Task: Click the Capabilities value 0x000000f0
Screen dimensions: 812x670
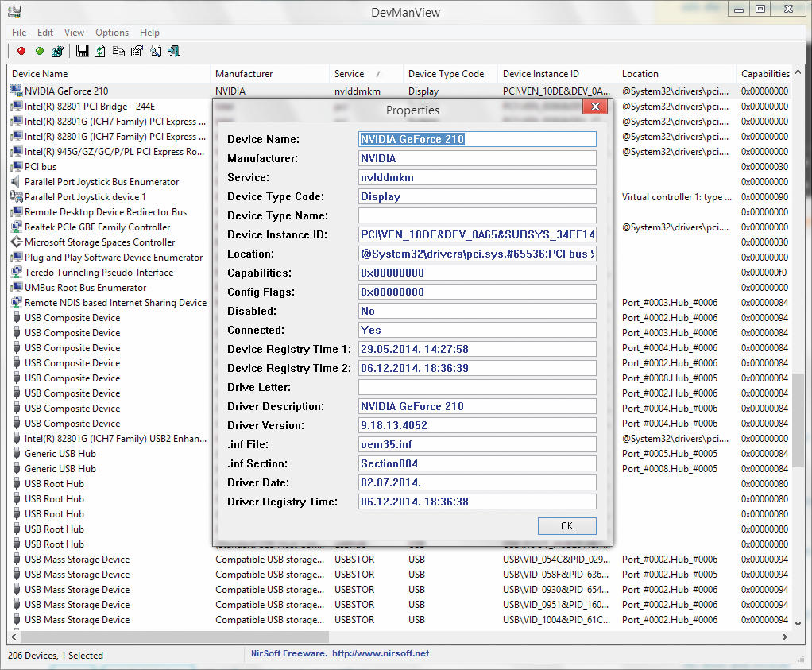Action: click(764, 272)
